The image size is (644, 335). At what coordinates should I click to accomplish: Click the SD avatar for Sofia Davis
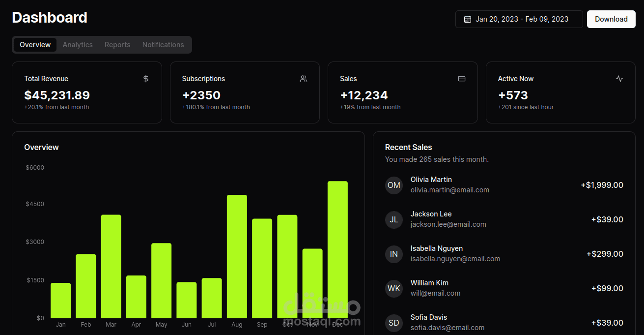[x=394, y=323]
